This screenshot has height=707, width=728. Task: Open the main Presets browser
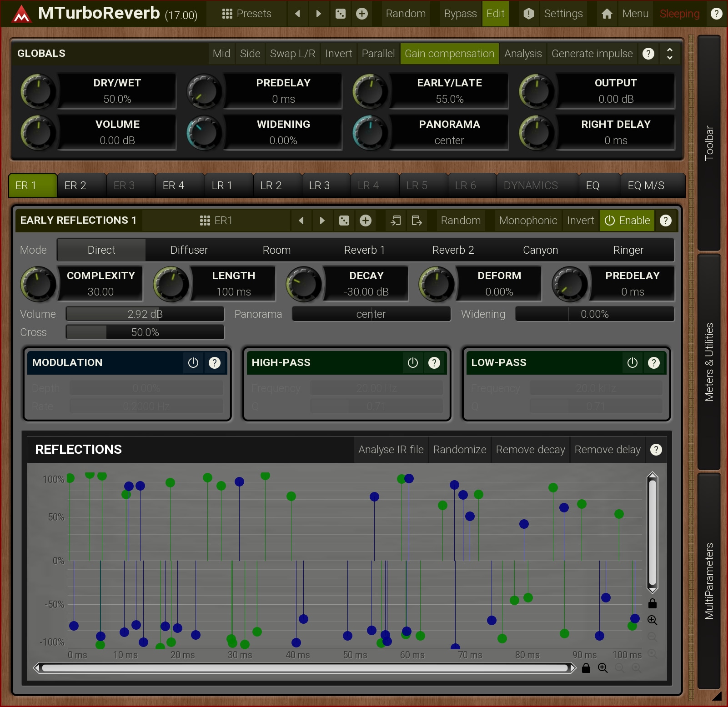(247, 14)
